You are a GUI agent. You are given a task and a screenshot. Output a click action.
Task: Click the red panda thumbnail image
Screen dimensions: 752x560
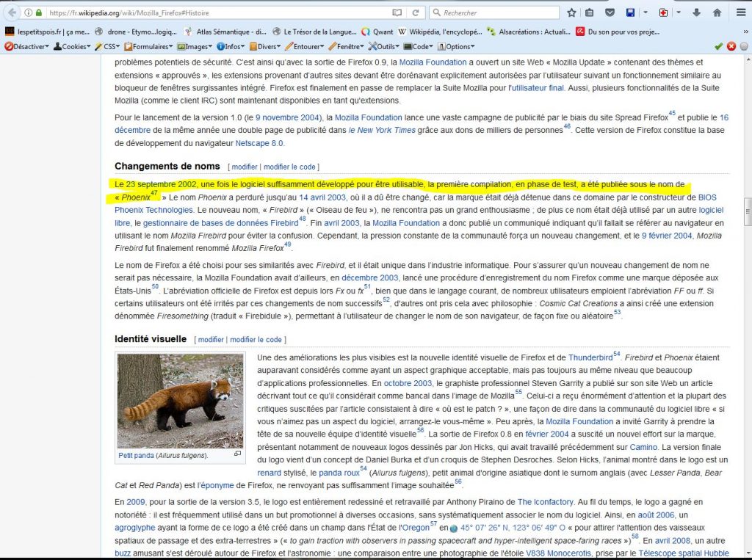pyautogui.click(x=180, y=401)
